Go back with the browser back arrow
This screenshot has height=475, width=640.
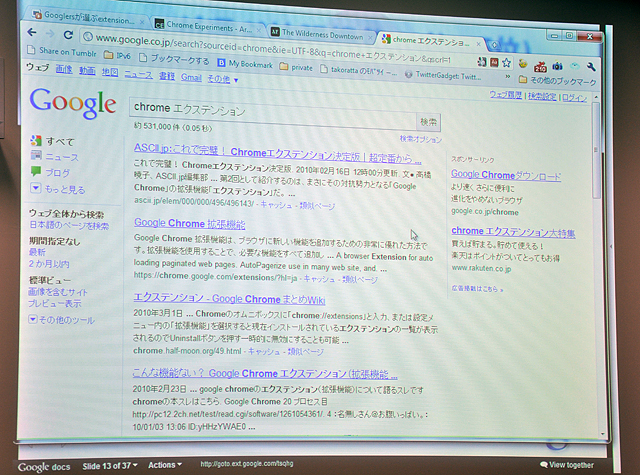click(32, 33)
